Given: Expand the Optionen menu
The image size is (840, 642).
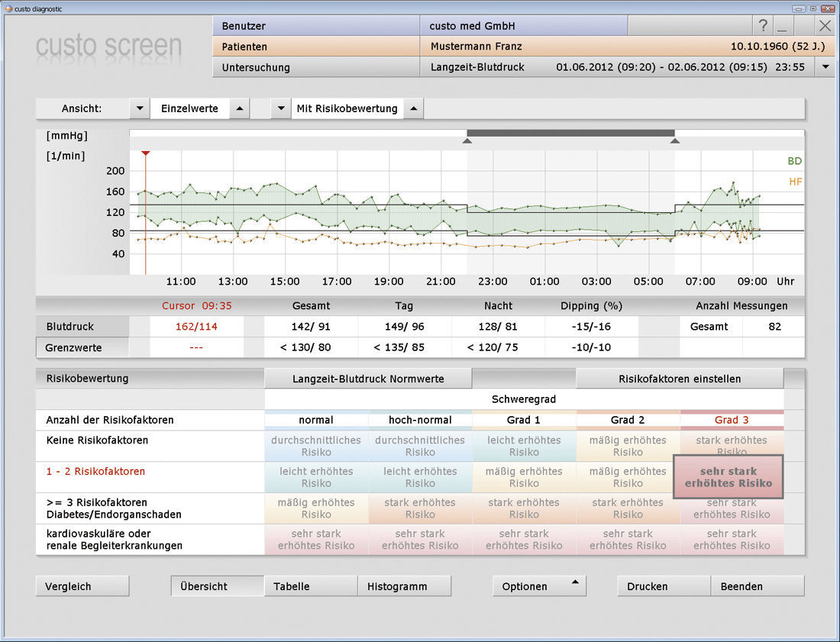Looking at the screenshot, I should point(539,586).
